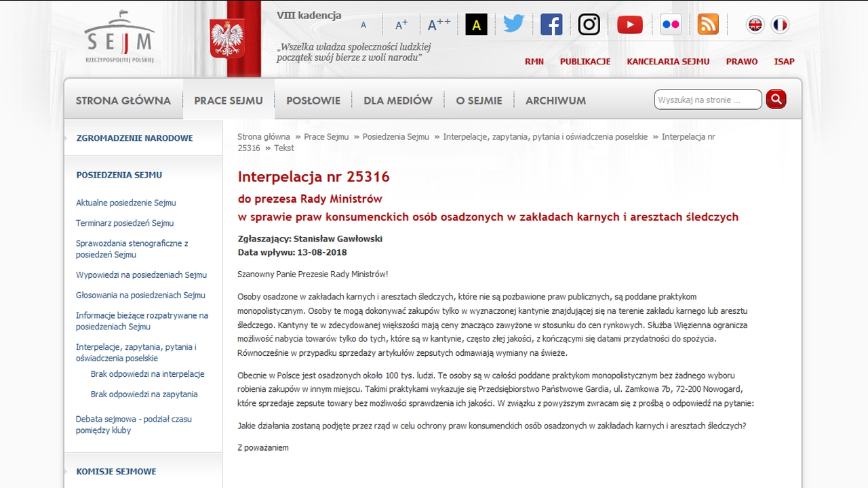Open the POSŁOWIE tab

tap(313, 100)
